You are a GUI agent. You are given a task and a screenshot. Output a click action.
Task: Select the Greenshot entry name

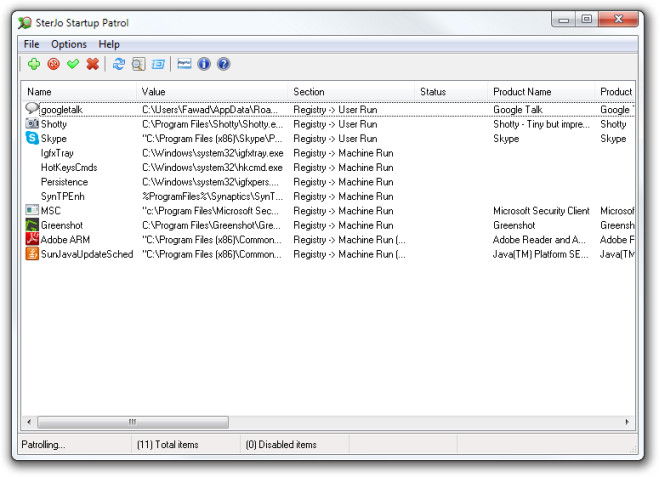tap(62, 225)
